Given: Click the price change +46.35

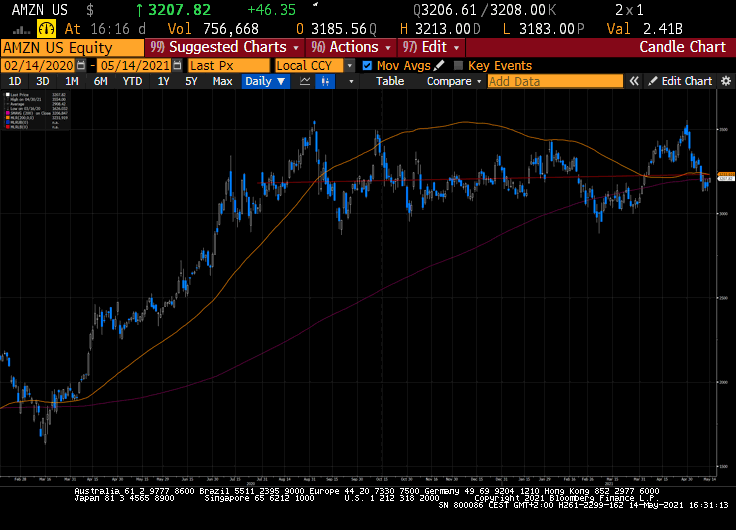Looking at the screenshot, I should (271, 10).
